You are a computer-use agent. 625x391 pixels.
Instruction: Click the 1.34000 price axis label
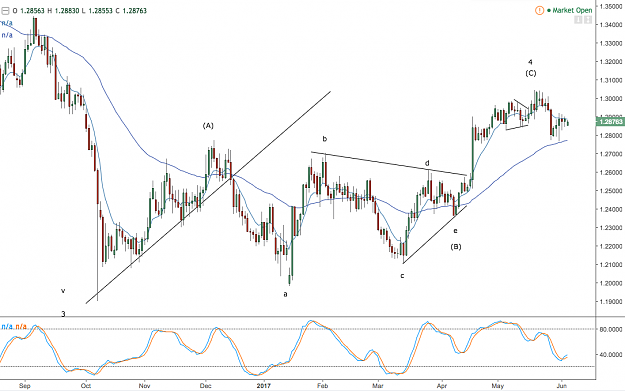(611, 25)
